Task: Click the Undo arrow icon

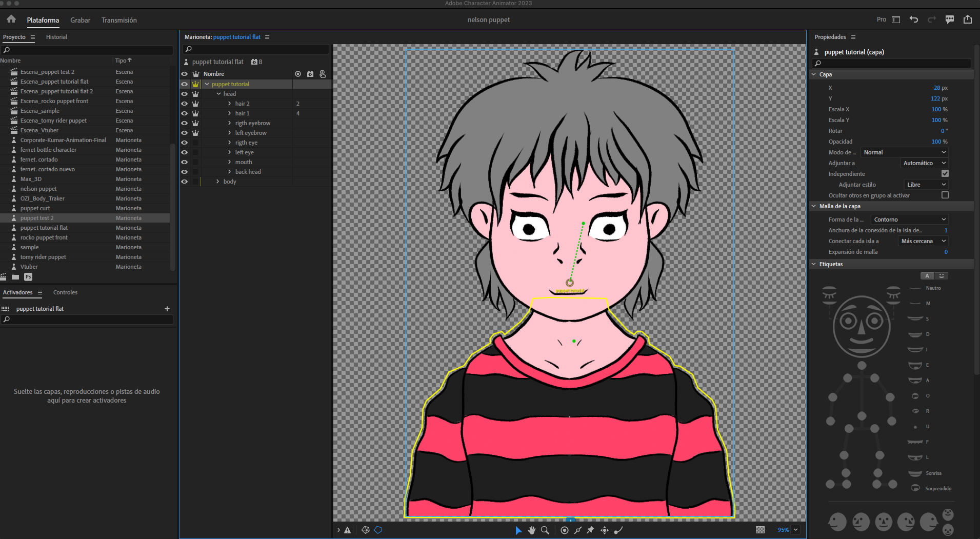Action: (x=914, y=19)
